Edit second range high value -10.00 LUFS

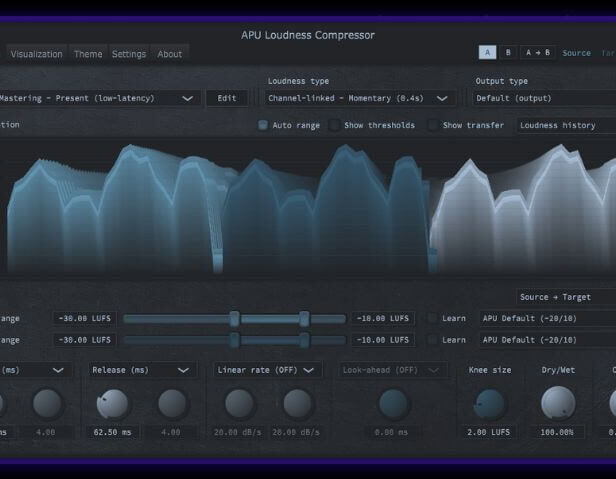383,340
